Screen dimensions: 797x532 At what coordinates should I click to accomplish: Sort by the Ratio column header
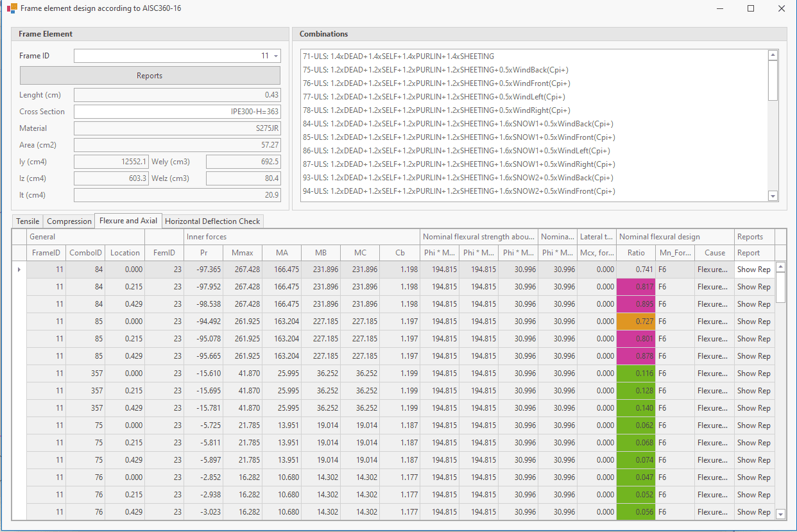point(636,253)
